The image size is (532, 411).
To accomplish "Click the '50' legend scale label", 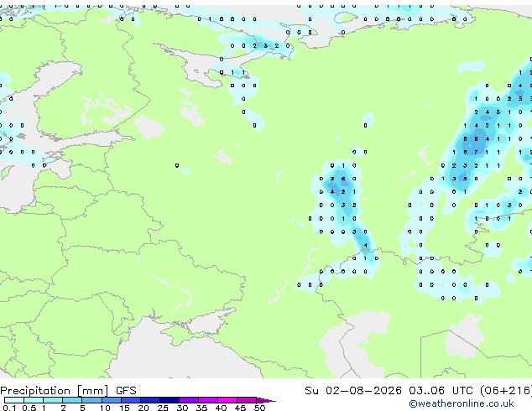I will [259, 408].
